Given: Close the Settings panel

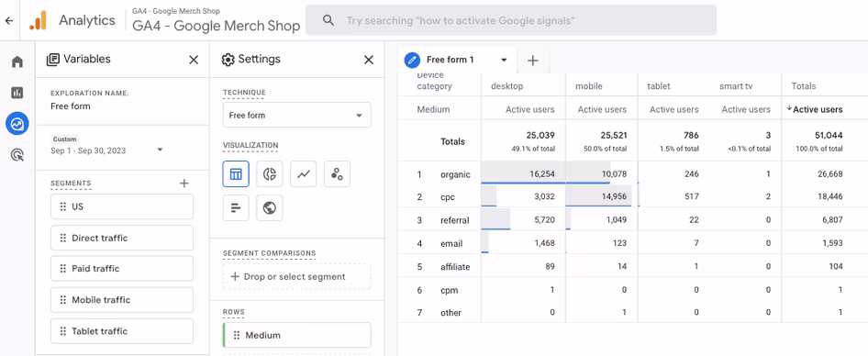Looking at the screenshot, I should 369,60.
